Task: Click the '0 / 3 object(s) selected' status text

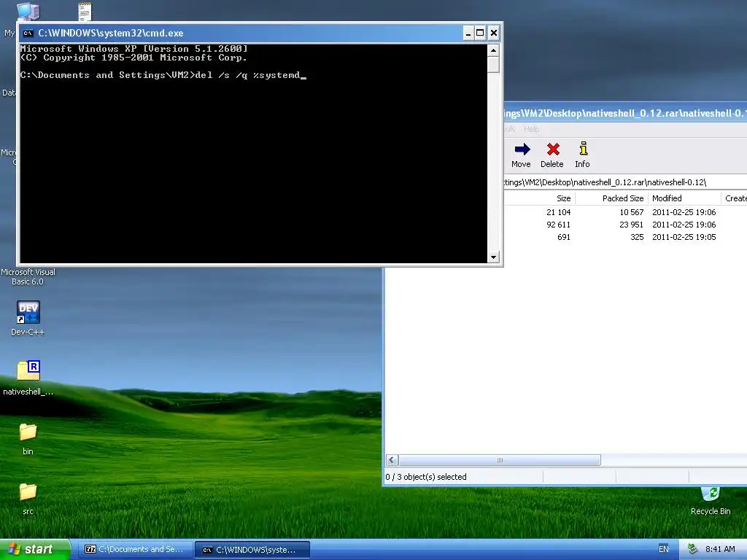Action: [x=426, y=477]
